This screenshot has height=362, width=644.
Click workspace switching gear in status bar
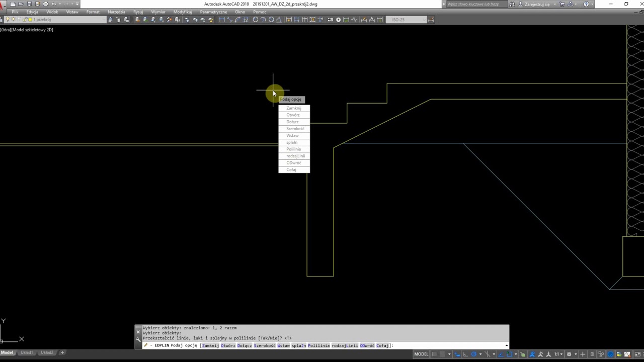569,354
